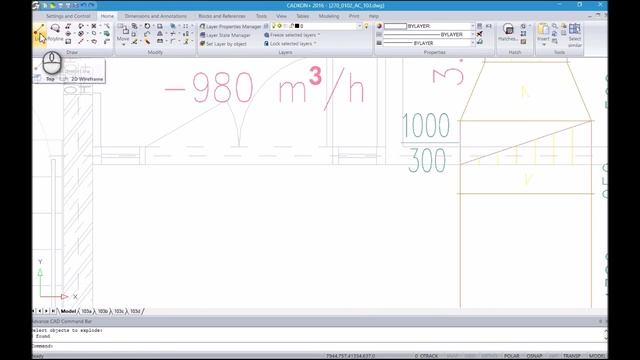Toggle MODEL space in status bar
This screenshot has height=360, width=640.
[x=597, y=356]
